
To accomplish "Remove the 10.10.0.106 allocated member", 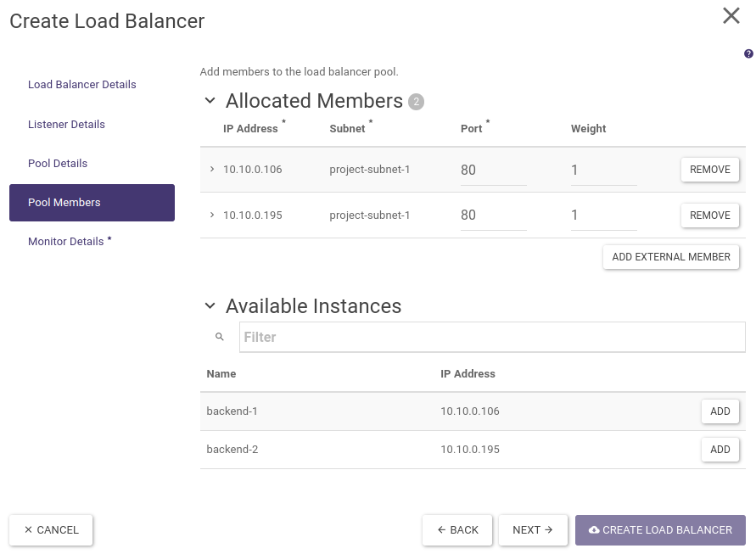I will [x=709, y=170].
